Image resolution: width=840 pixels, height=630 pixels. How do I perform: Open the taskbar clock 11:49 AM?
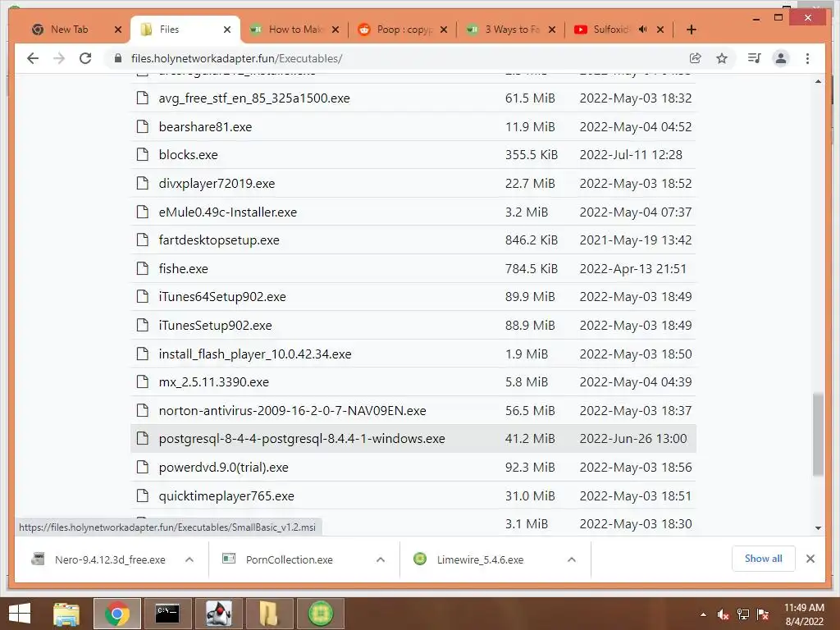point(804,614)
